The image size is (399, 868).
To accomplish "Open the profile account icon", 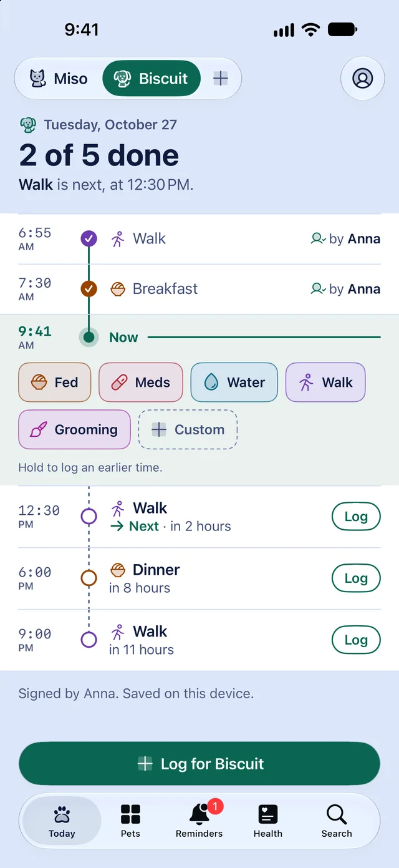I will pos(362,78).
